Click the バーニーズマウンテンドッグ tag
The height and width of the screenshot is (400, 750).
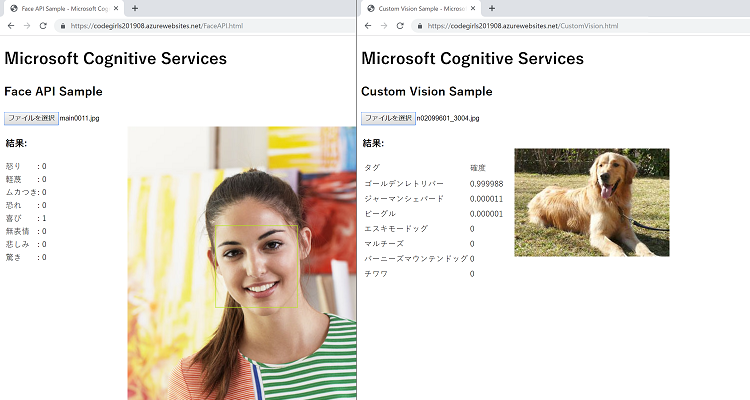coord(416,259)
